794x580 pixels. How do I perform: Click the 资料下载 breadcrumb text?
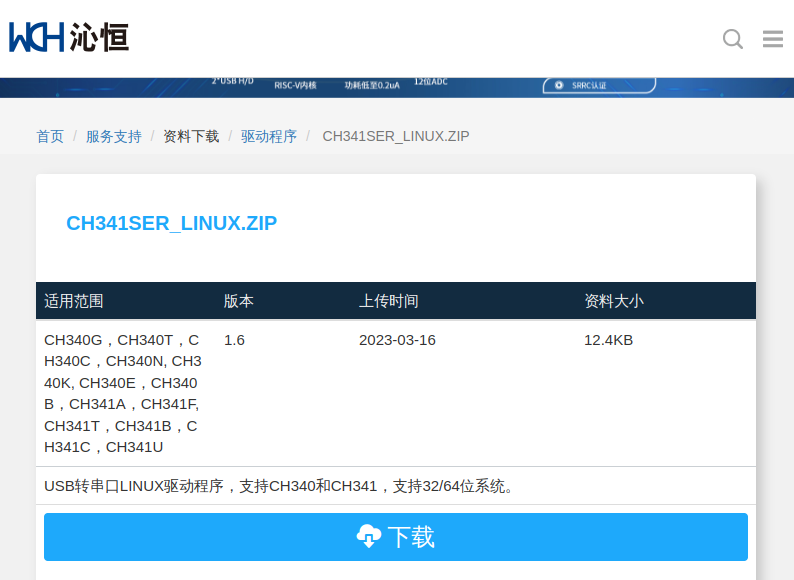pyautogui.click(x=191, y=136)
